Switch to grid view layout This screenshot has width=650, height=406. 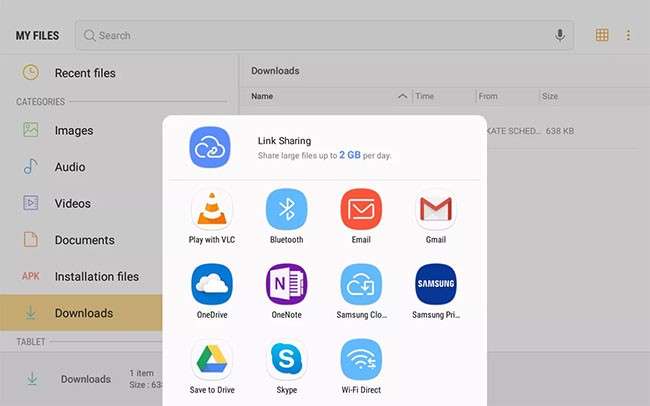coord(602,35)
